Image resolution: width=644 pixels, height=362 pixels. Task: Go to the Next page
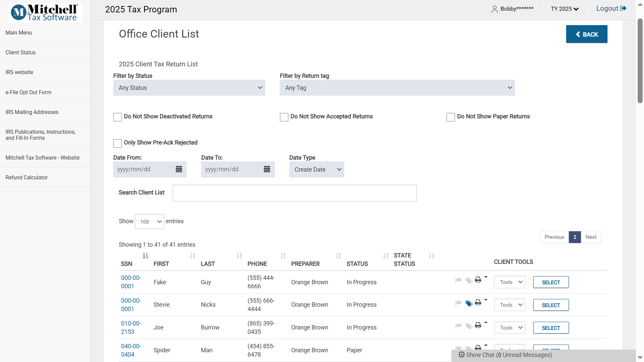click(591, 237)
